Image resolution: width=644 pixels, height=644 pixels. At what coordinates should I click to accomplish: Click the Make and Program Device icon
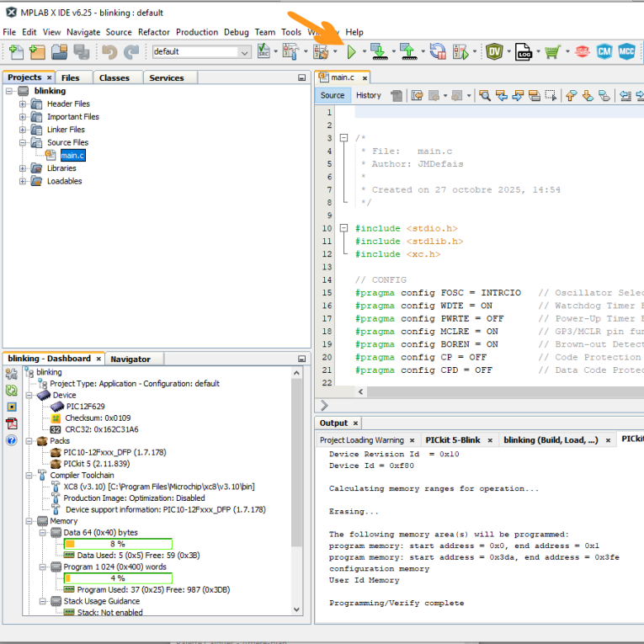(x=378, y=52)
